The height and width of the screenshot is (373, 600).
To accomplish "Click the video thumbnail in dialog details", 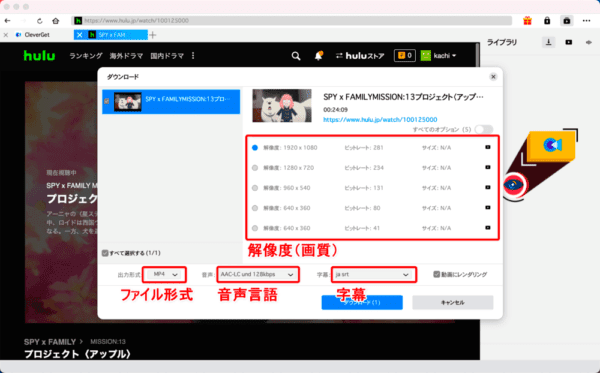I will tap(282, 106).
